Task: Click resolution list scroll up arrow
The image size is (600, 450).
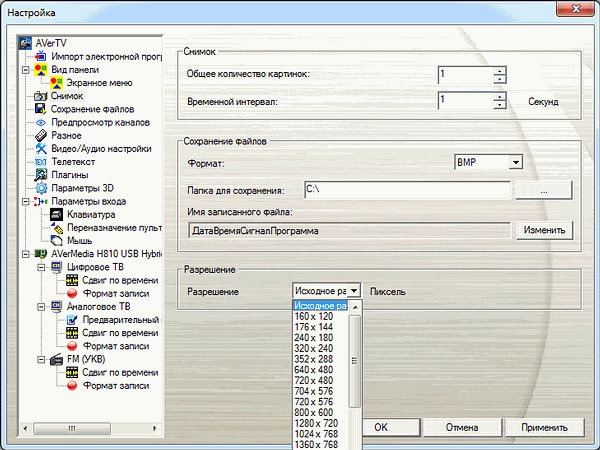Action: pyautogui.click(x=355, y=307)
